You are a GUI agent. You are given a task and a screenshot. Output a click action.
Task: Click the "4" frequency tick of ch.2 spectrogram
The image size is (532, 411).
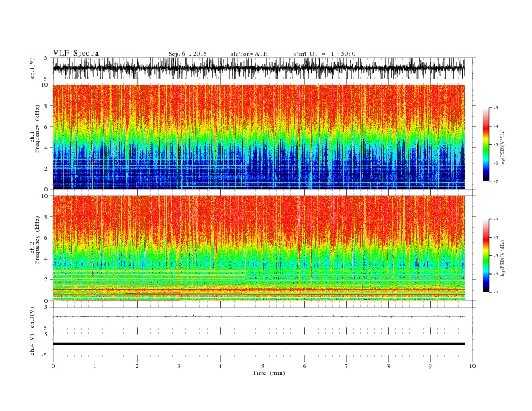47,259
